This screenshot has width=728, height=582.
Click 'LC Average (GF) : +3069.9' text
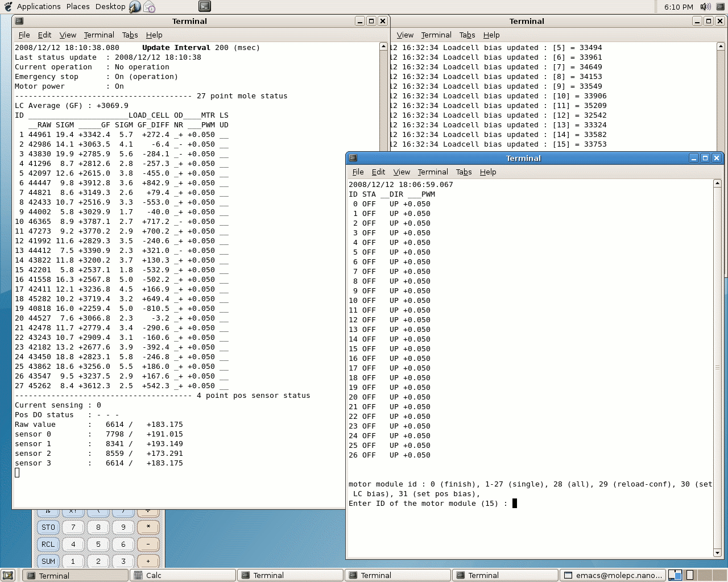pyautogui.click(x=72, y=106)
